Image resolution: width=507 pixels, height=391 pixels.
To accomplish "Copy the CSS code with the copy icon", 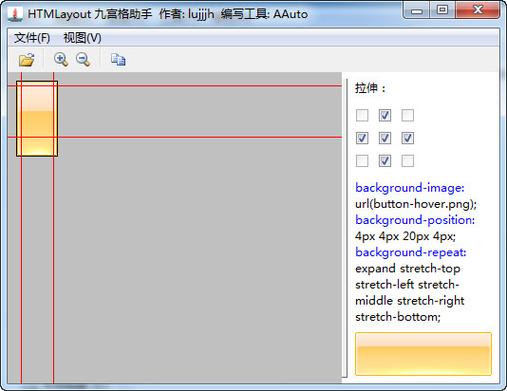I will (118, 60).
